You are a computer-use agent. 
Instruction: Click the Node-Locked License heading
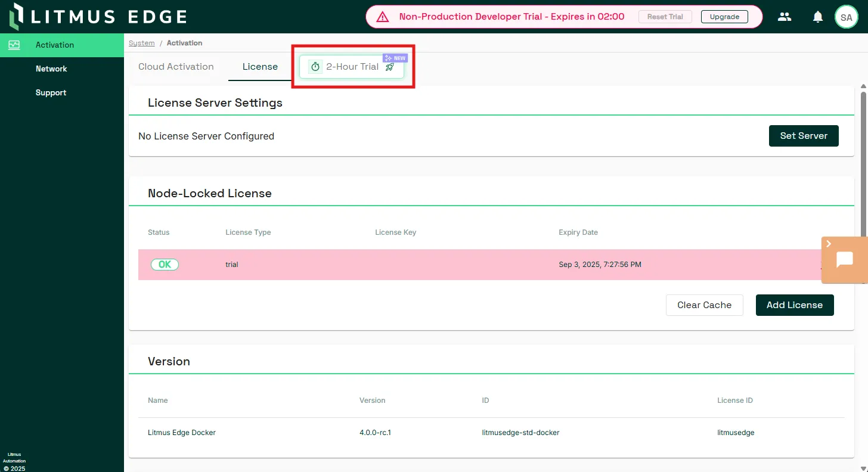click(x=210, y=194)
